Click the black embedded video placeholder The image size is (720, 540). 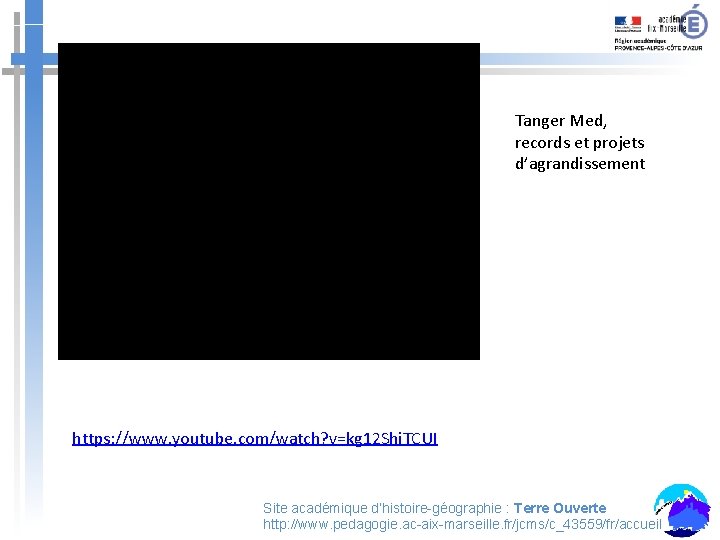tap(269, 201)
